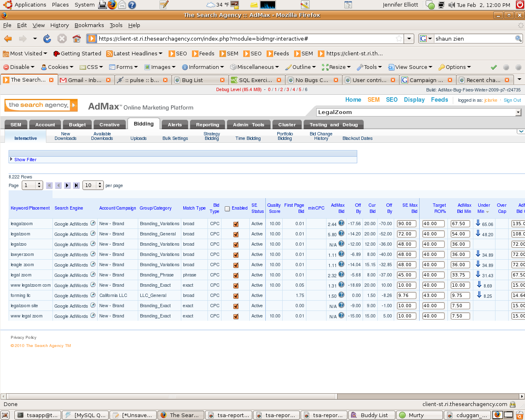Click the rows per page stepper

click(100, 185)
